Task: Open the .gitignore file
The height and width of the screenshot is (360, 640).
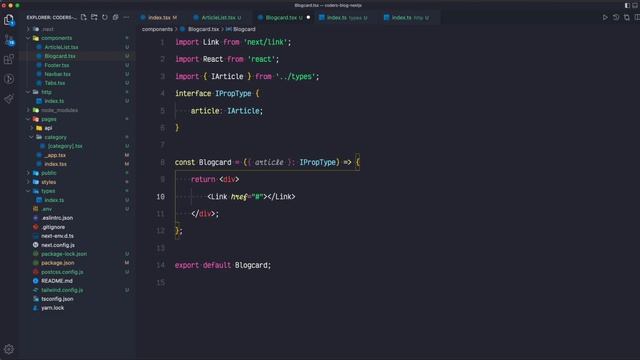Action: point(53,227)
